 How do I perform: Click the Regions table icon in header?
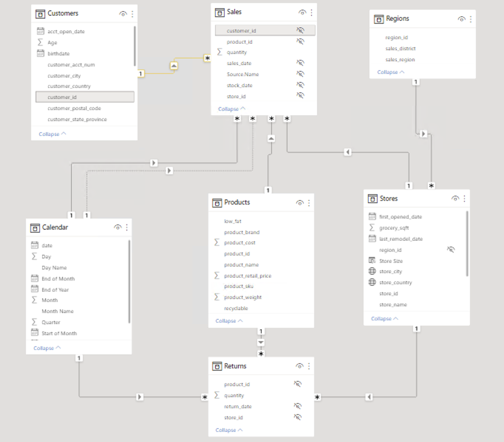(x=379, y=19)
